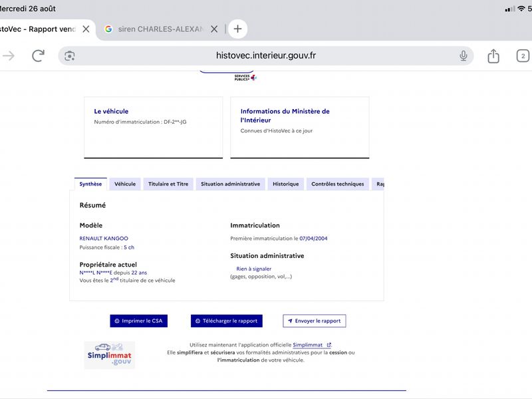The height and width of the screenshot is (399, 532).
Task: Click the Informations du Ministère de l'Intérieur card
Action: coord(300,128)
